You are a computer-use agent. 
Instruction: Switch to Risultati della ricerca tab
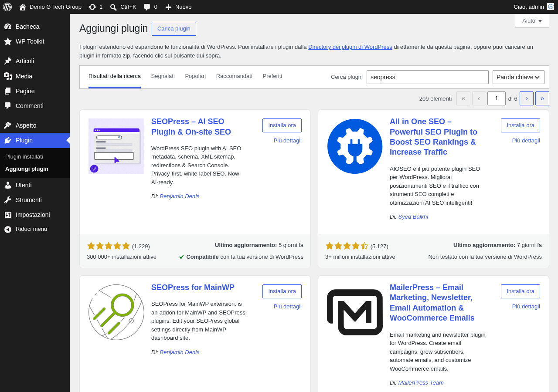pyautogui.click(x=115, y=76)
